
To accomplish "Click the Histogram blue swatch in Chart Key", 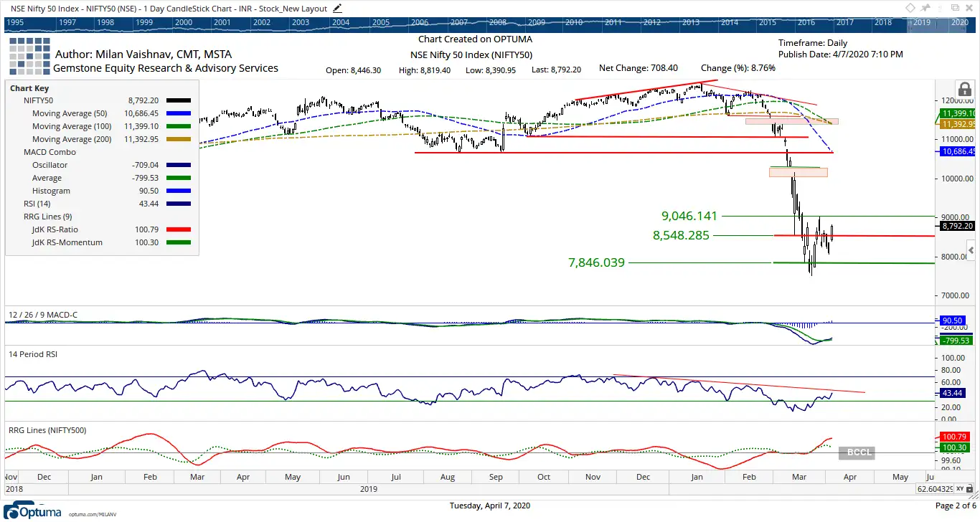I will click(x=179, y=191).
